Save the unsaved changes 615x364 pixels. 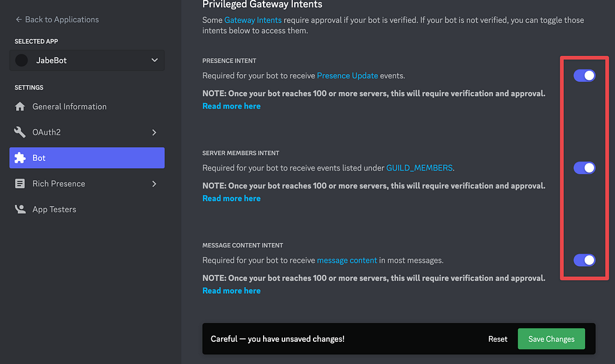551,339
